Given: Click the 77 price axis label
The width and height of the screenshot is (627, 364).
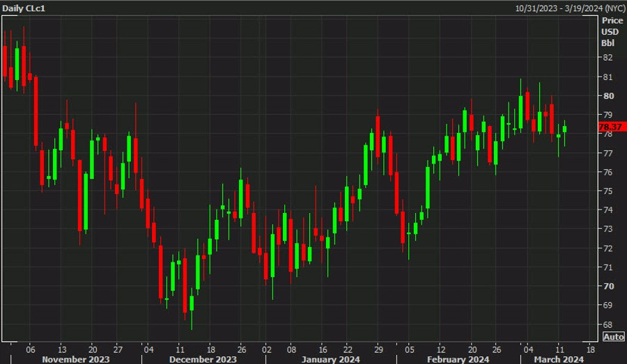Looking at the screenshot, I should pyautogui.click(x=607, y=153).
